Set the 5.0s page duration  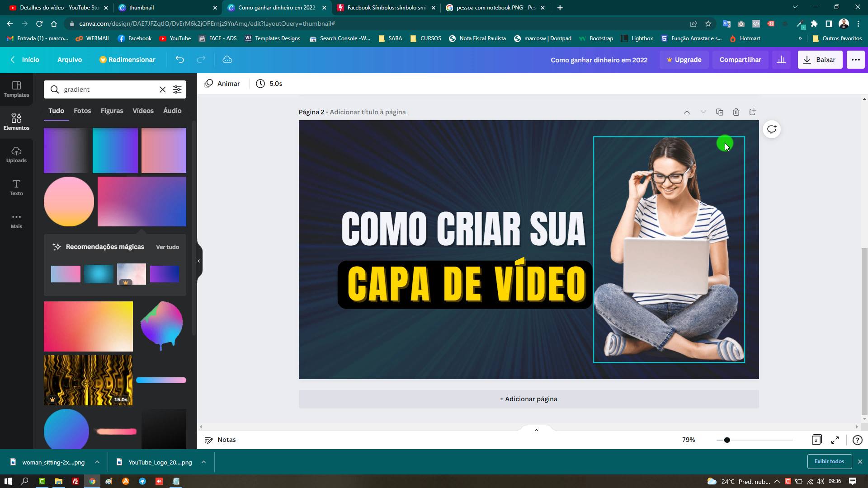pyautogui.click(x=269, y=84)
